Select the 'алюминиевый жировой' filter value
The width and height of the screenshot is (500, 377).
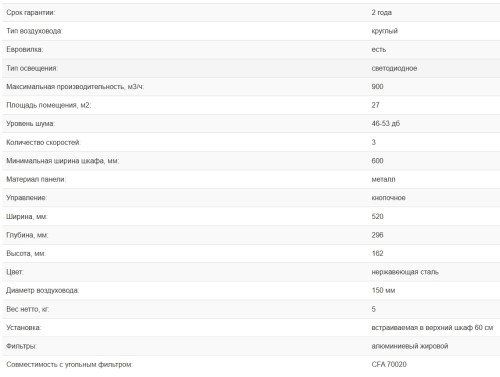[x=410, y=346]
